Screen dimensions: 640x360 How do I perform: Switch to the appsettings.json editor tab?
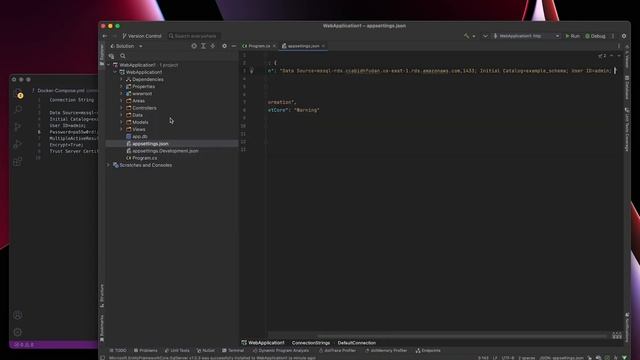click(303, 46)
